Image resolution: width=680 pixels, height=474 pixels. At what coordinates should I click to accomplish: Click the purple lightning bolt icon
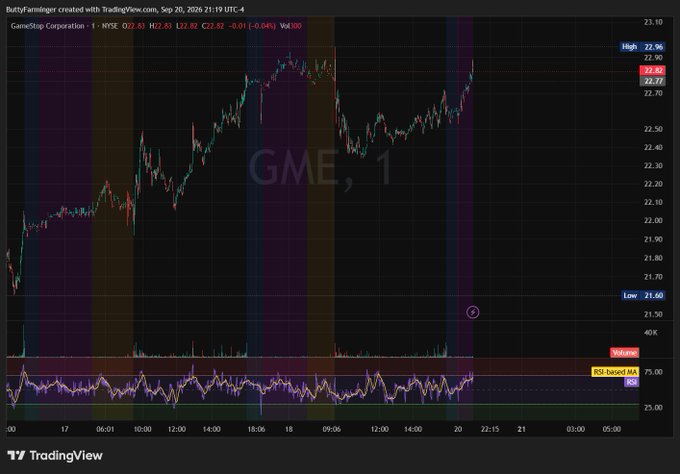pos(473,312)
